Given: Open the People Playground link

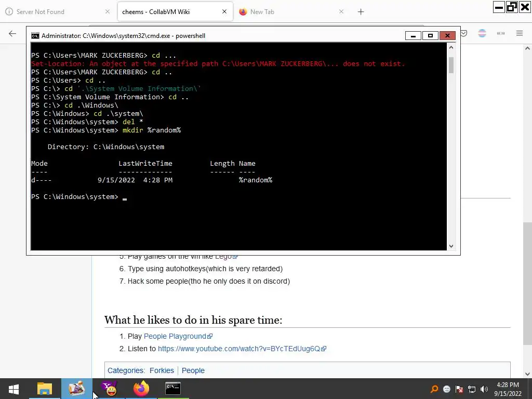Looking at the screenshot, I should pyautogui.click(x=178, y=336).
